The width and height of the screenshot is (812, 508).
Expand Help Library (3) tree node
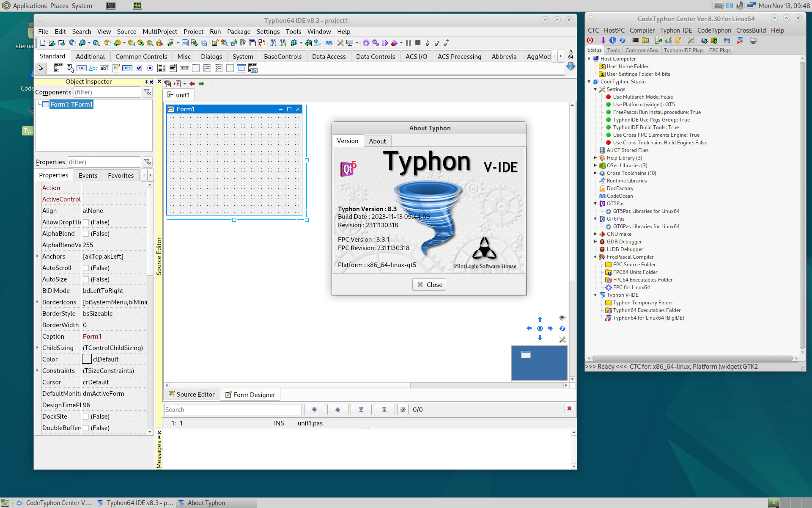point(595,158)
